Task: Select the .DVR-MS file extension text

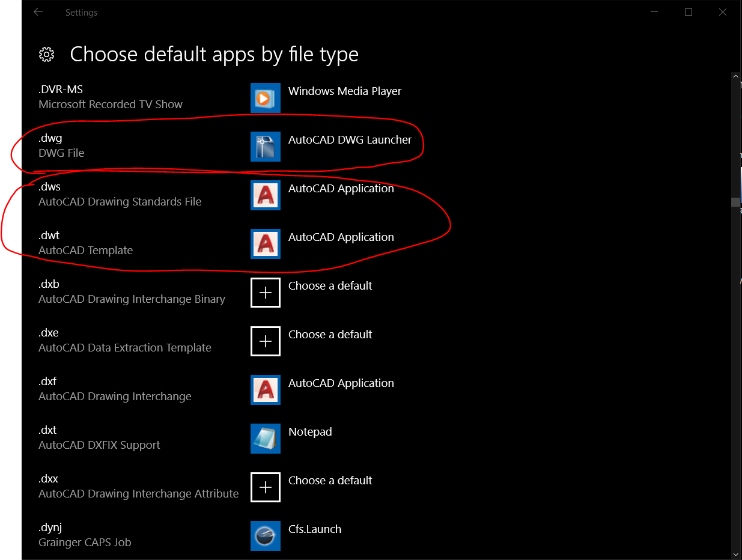Action: tap(61, 90)
